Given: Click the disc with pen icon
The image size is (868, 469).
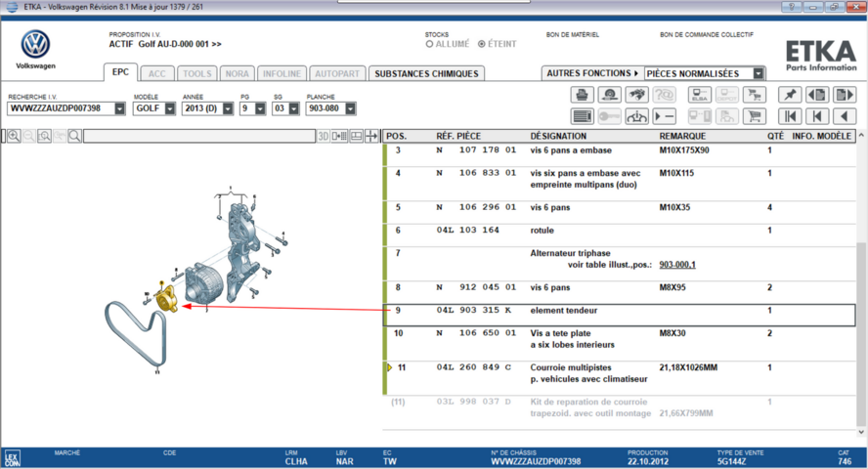Looking at the screenshot, I should pos(610,95).
